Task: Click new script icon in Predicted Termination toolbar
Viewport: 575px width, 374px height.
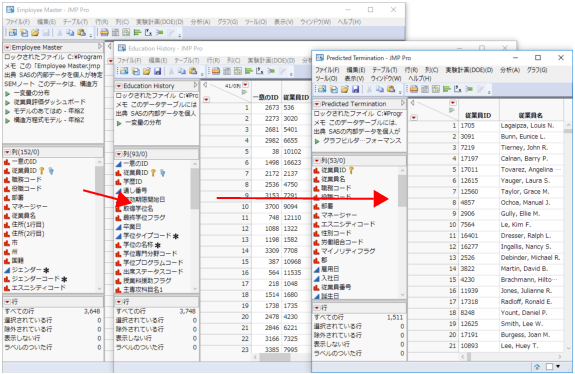Action: click(x=333, y=89)
